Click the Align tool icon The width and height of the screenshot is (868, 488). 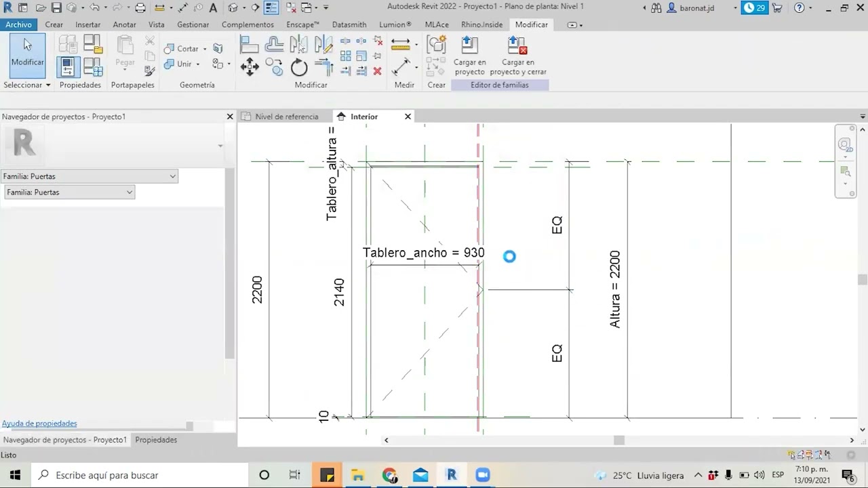pyautogui.click(x=249, y=45)
